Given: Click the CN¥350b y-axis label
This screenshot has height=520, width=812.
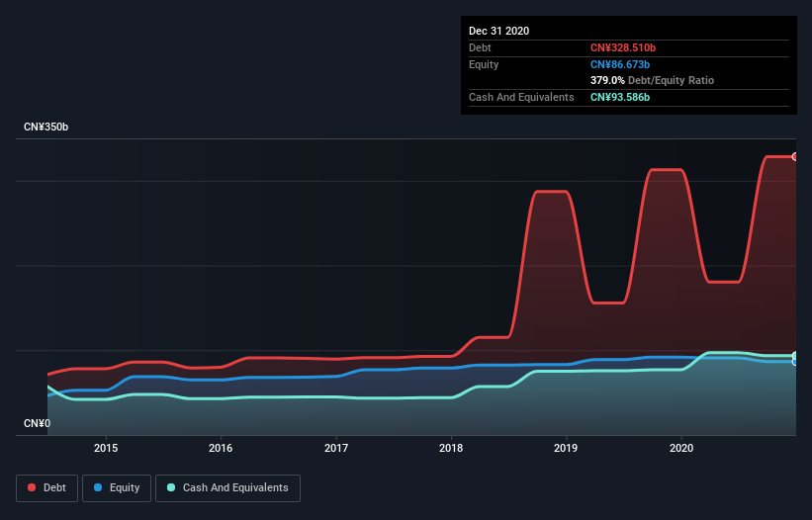Looking at the screenshot, I should (46, 127).
